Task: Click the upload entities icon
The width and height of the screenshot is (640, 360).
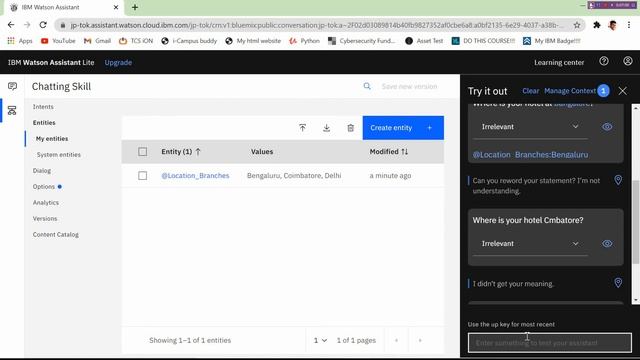Action: [302, 128]
